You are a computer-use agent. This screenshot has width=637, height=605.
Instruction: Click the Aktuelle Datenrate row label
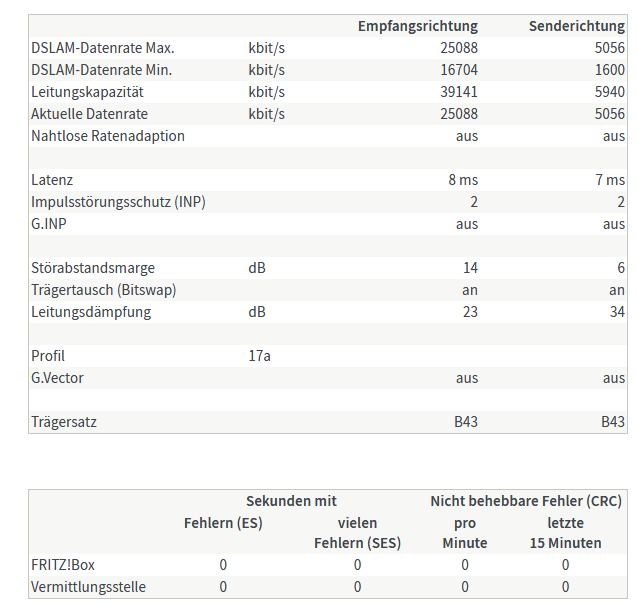[89, 114]
